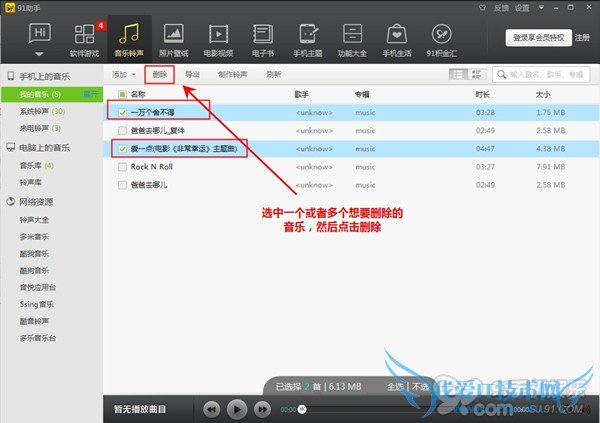Click the 注册 register link
Image resolution: width=600 pixels, height=423 pixels.
point(582,38)
